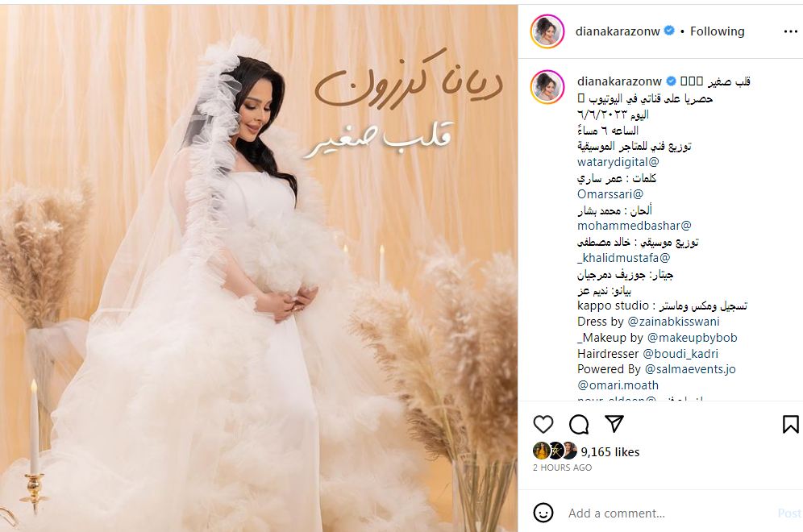Save post with bookmark icon
Screen dimensions: 803x532
[790, 424]
